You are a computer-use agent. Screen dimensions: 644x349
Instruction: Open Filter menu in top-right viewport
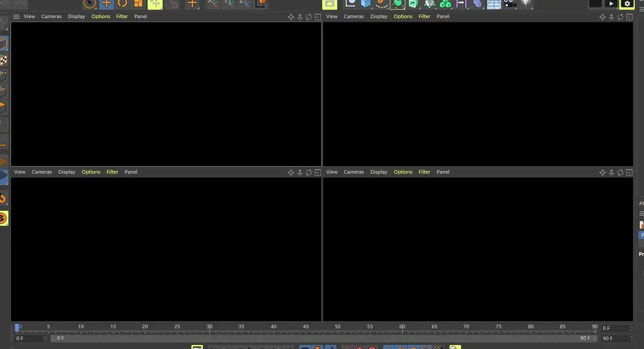[424, 16]
